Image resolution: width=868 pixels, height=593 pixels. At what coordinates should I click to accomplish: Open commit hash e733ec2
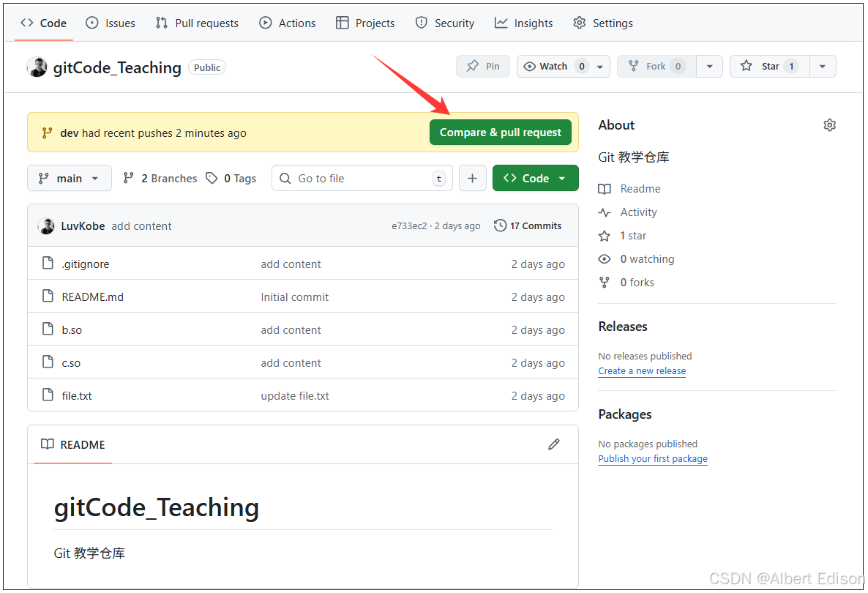[409, 226]
